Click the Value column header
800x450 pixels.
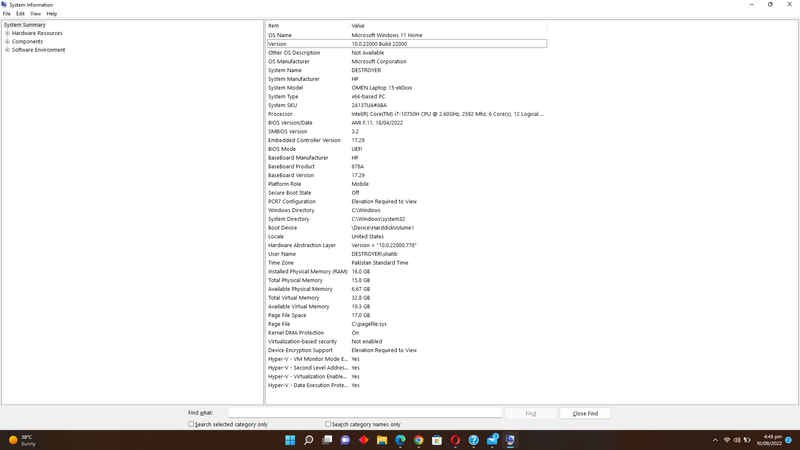point(448,26)
